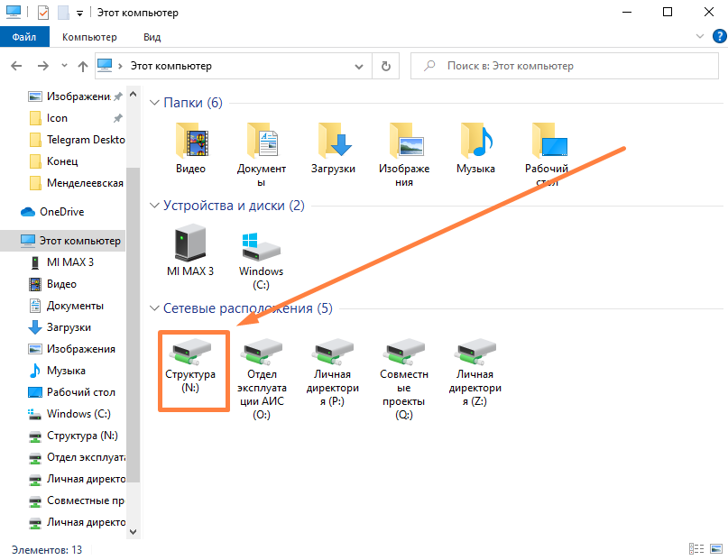
Task: Collapse the Сетевые расположения group
Action: pyautogui.click(x=154, y=308)
